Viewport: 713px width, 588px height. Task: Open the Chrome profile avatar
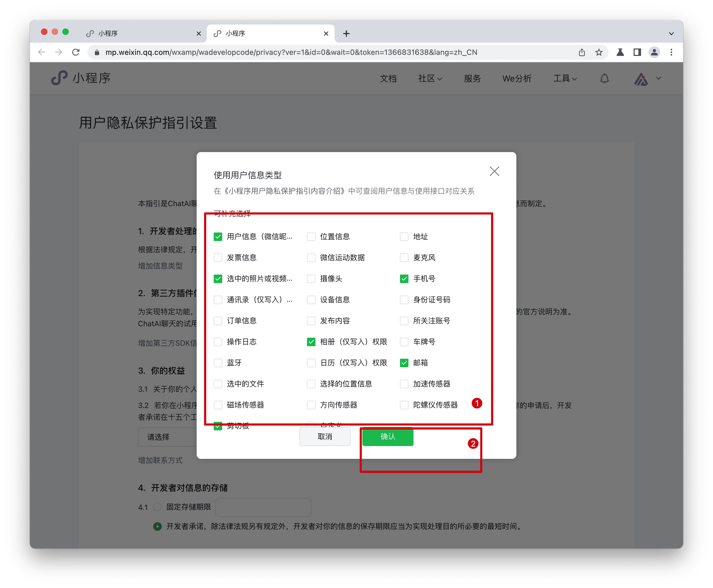[654, 52]
